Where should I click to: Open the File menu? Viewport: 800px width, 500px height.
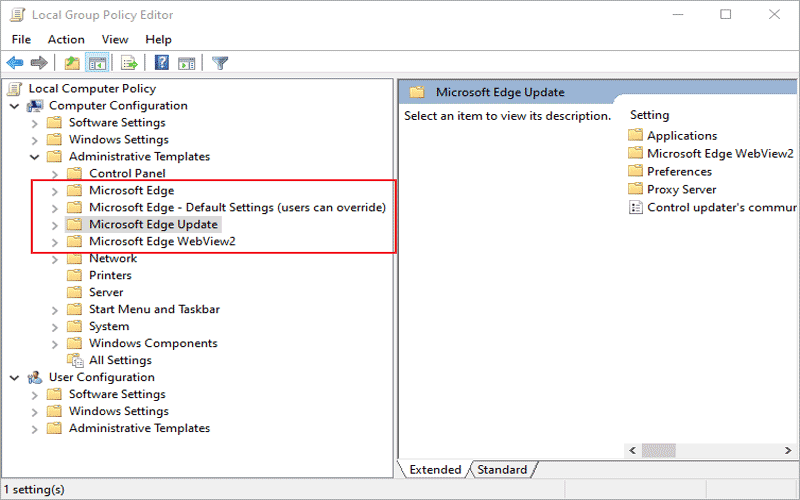21,39
